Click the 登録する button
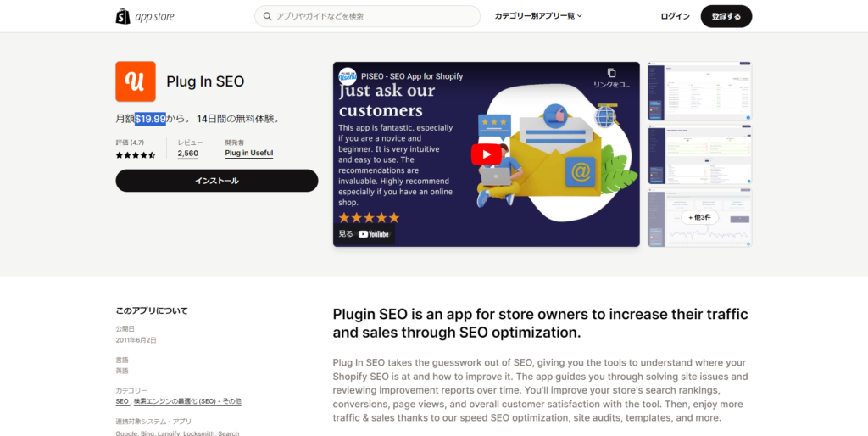This screenshot has height=436, width=868. coord(726,16)
